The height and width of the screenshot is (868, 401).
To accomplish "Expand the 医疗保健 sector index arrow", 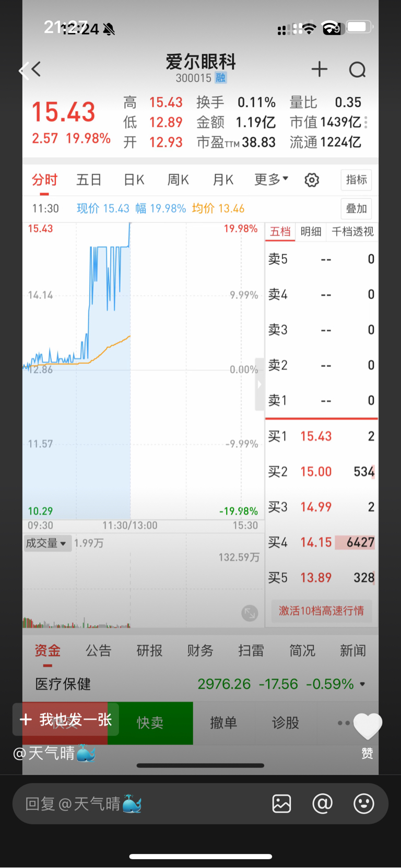I will pyautogui.click(x=362, y=684).
